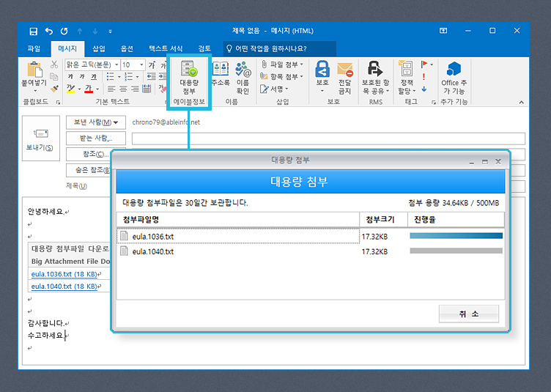Viewport: 551px width, 392px height.
Task: Open the 텍스트 서식 tab
Action: (x=166, y=48)
